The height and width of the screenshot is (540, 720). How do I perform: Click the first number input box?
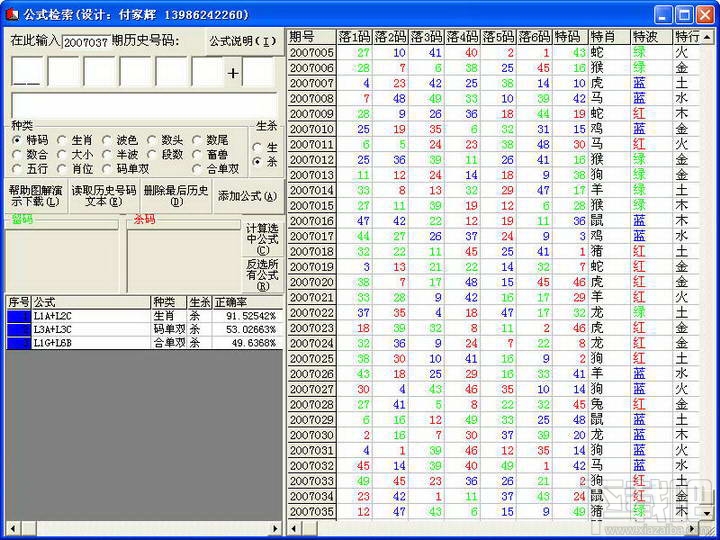(x=27, y=72)
